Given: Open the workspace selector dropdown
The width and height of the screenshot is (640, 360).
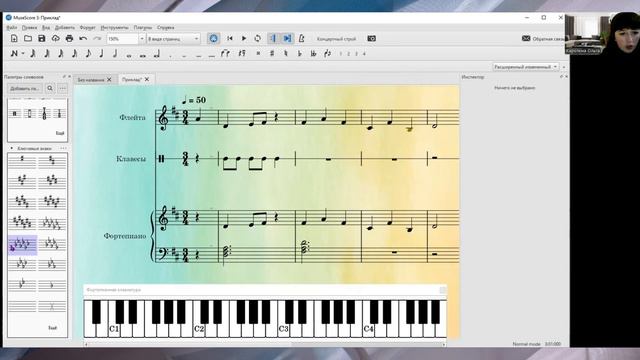Looking at the screenshot, I should point(526,67).
